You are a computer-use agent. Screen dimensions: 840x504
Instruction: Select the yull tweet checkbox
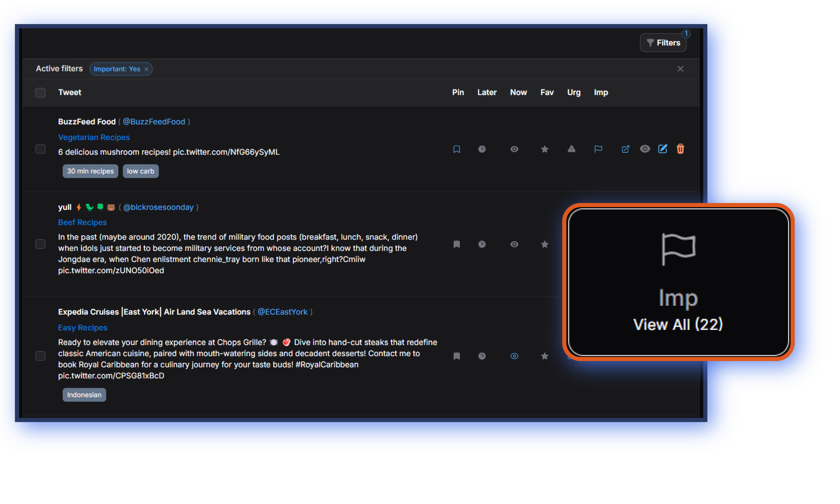[40, 244]
